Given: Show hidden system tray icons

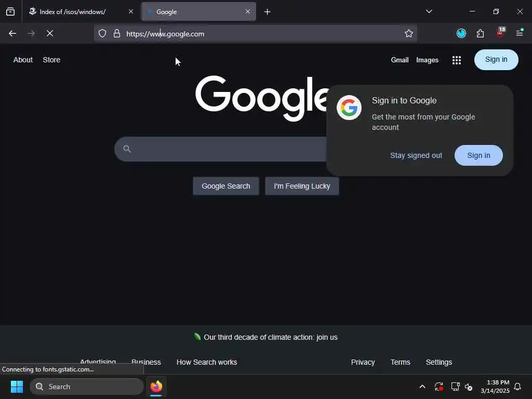Looking at the screenshot, I should coord(422,387).
